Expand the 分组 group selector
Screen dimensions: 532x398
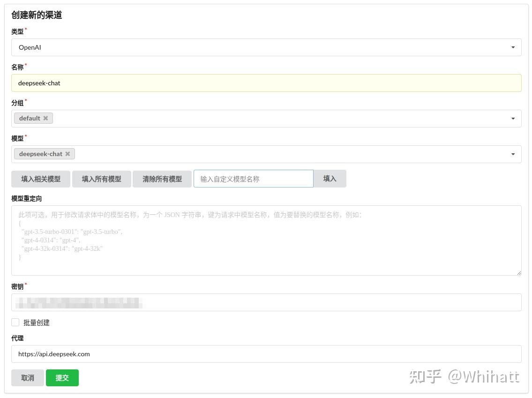click(x=281, y=118)
